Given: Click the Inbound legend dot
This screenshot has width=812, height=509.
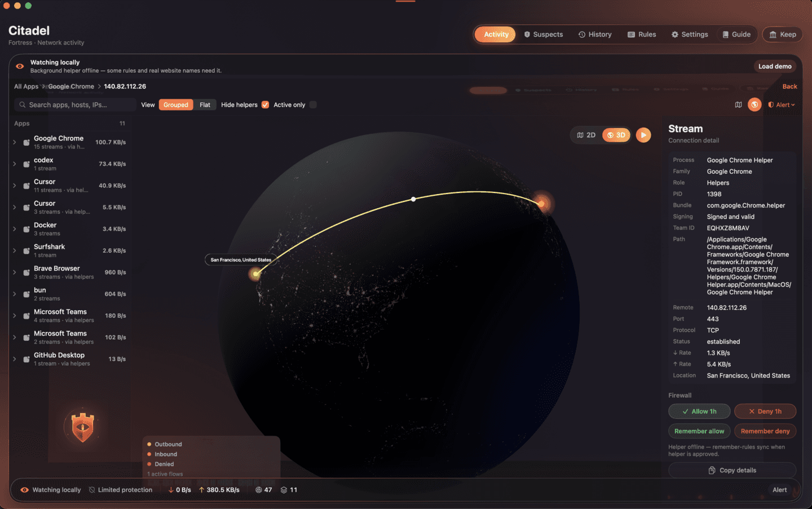Looking at the screenshot, I should tap(149, 454).
